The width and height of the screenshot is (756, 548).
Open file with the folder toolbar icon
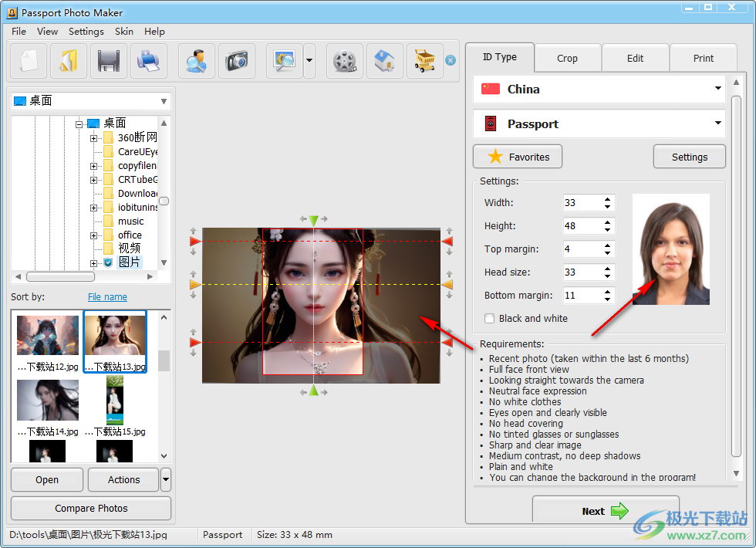(69, 61)
